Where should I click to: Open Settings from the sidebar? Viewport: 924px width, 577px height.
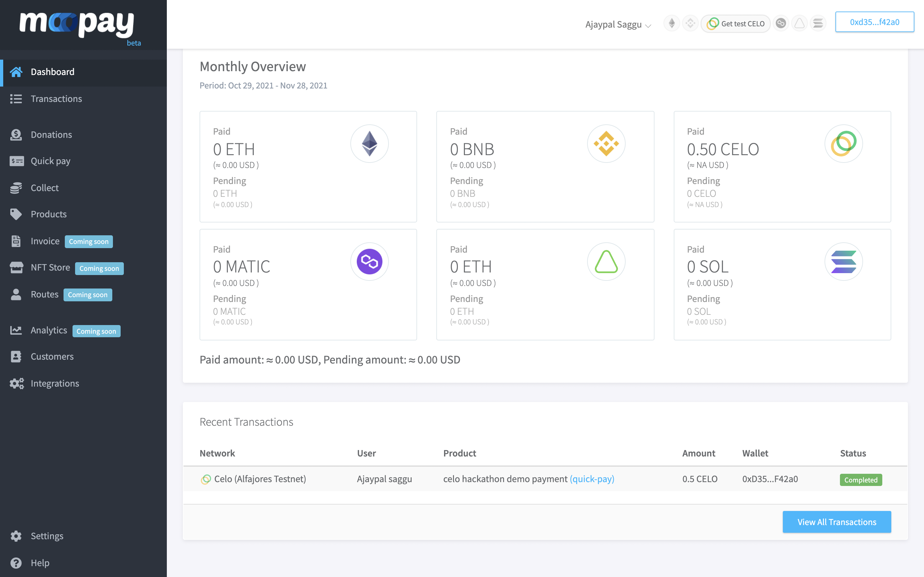[47, 536]
